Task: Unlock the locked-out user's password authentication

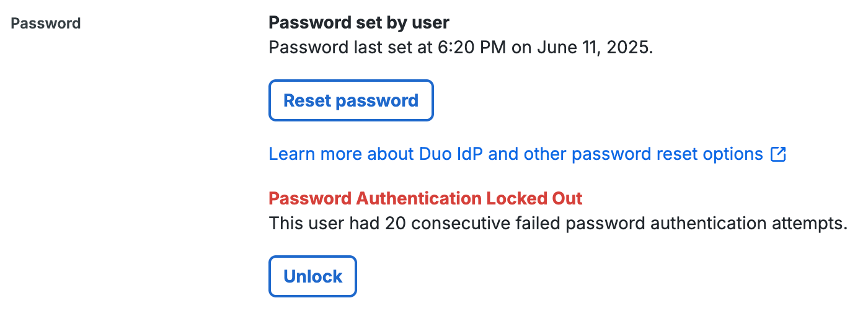Action: (312, 276)
